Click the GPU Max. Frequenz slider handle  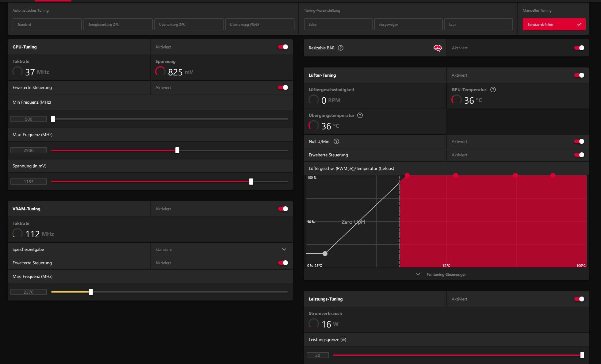[177, 150]
